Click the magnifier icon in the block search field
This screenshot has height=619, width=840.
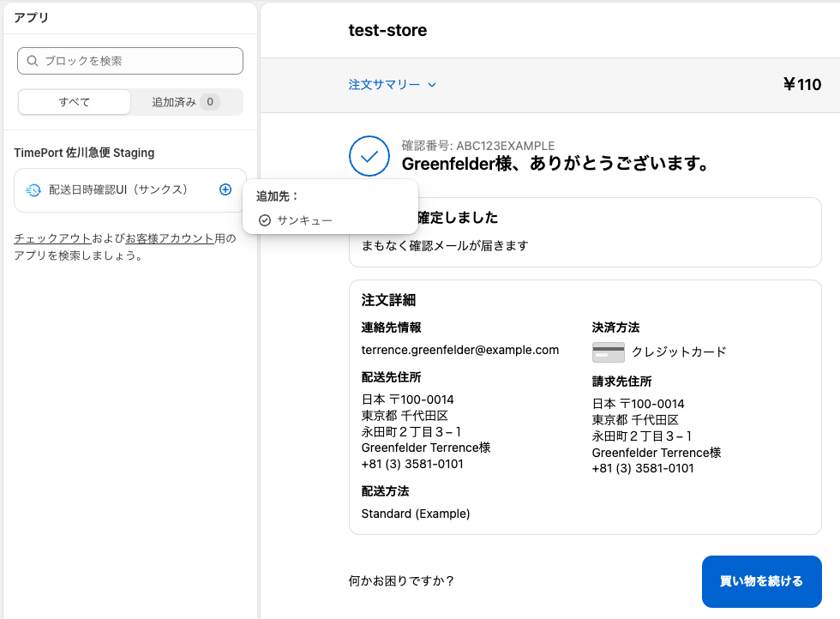pyautogui.click(x=33, y=61)
